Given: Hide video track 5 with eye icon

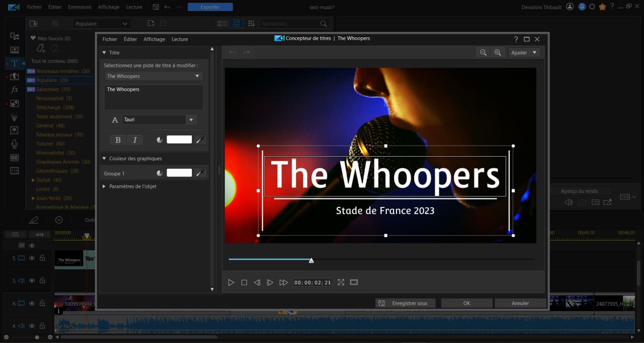Looking at the screenshot, I should pyautogui.click(x=32, y=258).
